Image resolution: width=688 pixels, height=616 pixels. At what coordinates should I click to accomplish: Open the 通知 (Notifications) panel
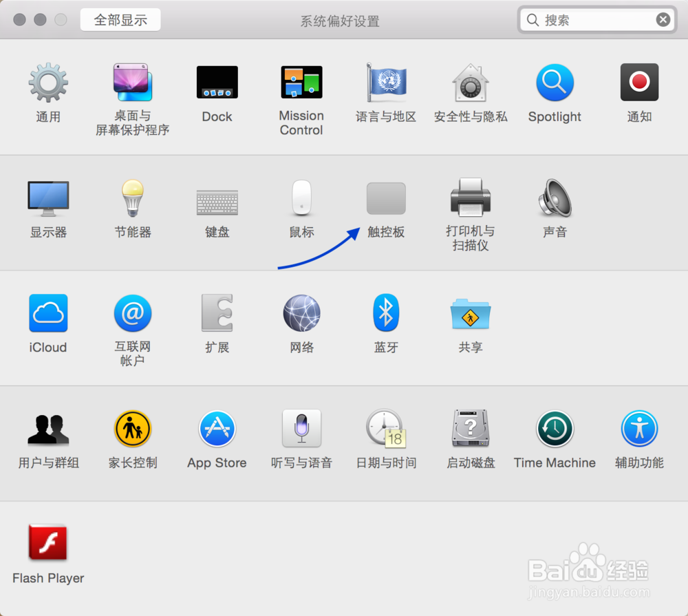pyautogui.click(x=639, y=83)
